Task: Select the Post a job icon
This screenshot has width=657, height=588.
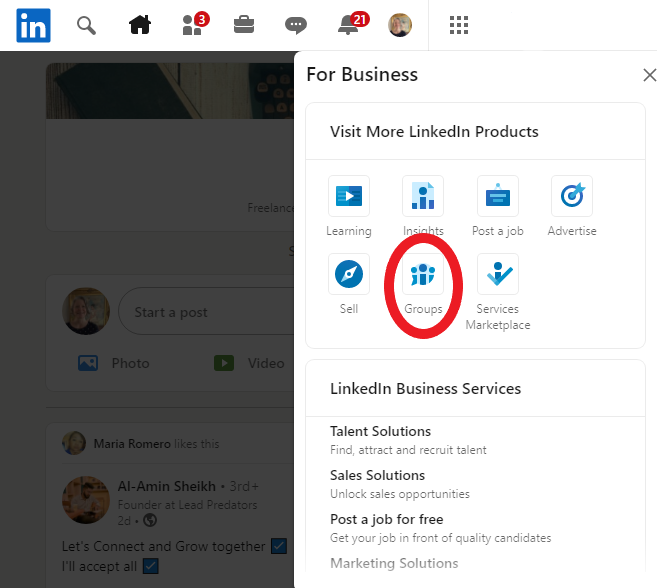Action: click(497, 196)
